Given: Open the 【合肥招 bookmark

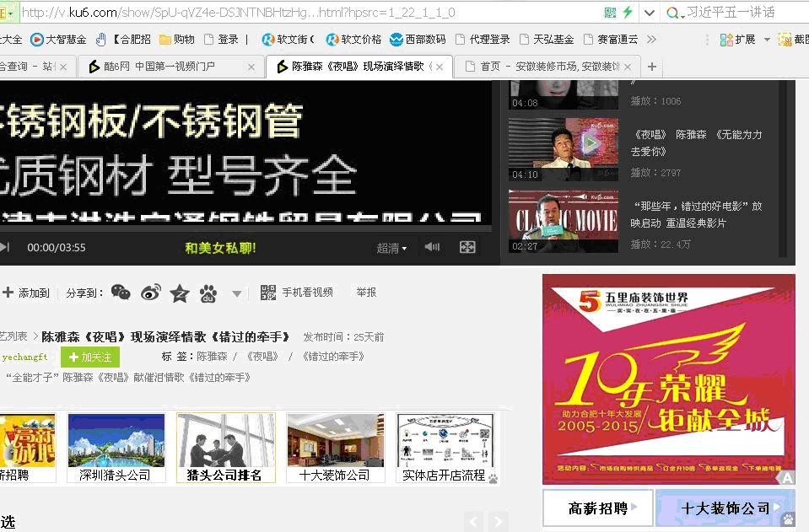Looking at the screenshot, I should tap(123, 39).
